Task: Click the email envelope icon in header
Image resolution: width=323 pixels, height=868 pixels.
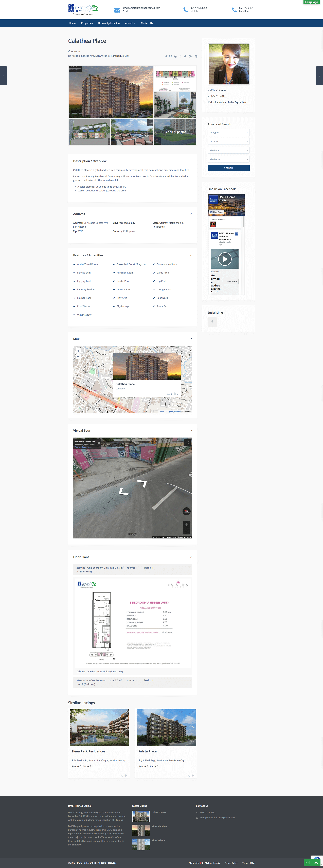Action: pyautogui.click(x=117, y=10)
